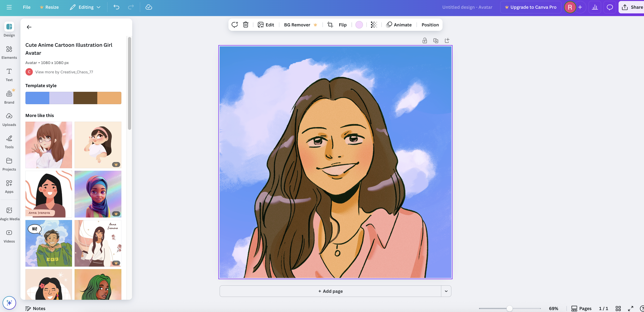
Task: Open Animate options for the image
Action: [x=399, y=24]
